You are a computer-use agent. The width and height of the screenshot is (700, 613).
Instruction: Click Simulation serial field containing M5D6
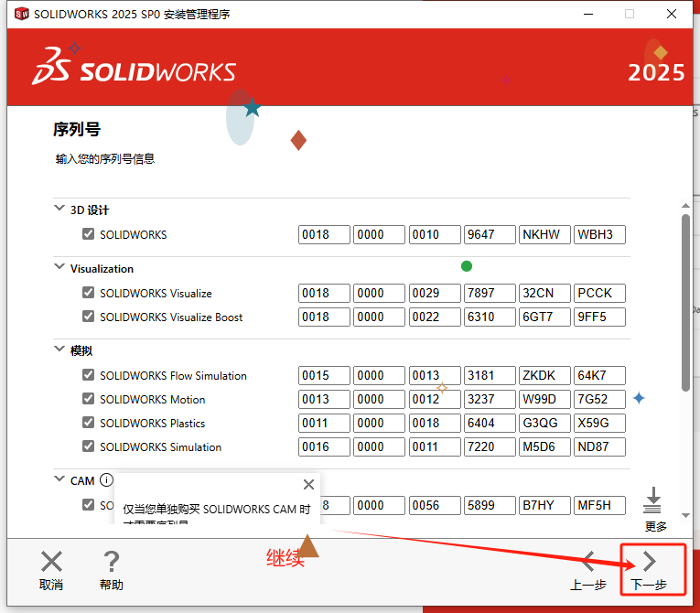click(x=544, y=446)
